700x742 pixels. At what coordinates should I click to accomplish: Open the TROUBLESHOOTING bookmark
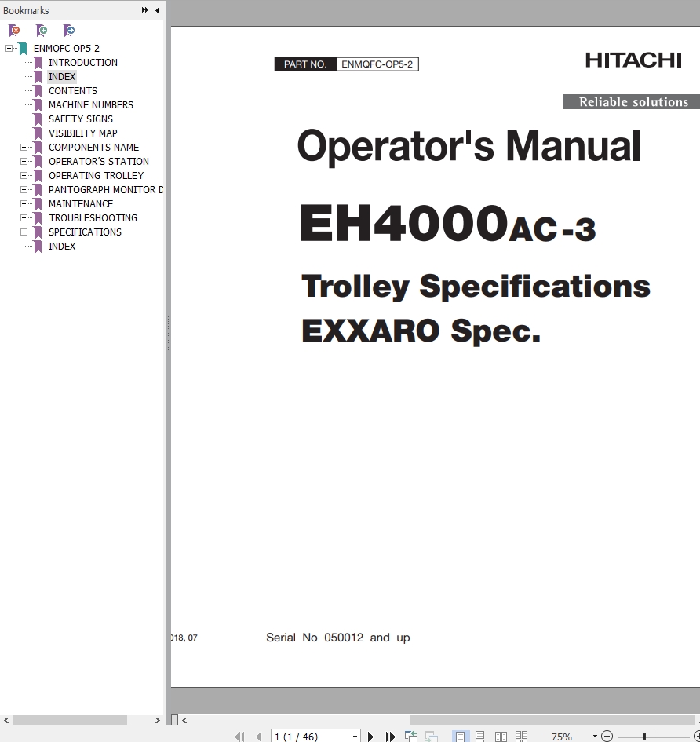pos(93,218)
